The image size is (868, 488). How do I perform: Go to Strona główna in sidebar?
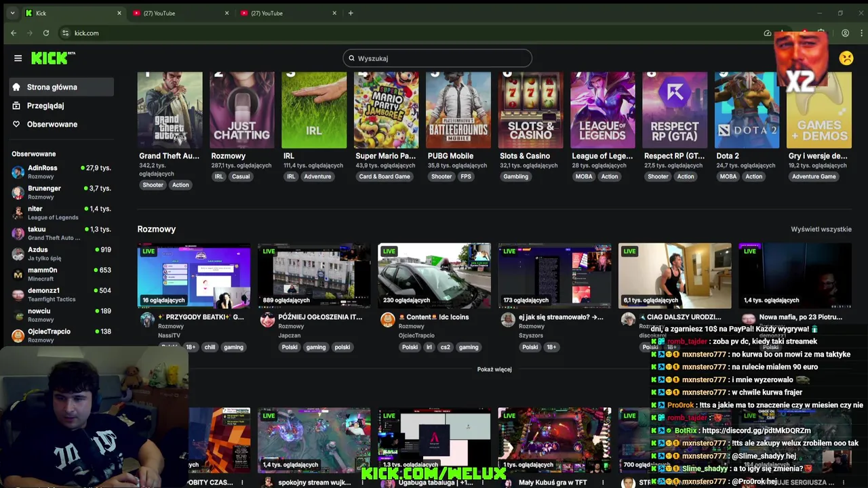tap(61, 87)
